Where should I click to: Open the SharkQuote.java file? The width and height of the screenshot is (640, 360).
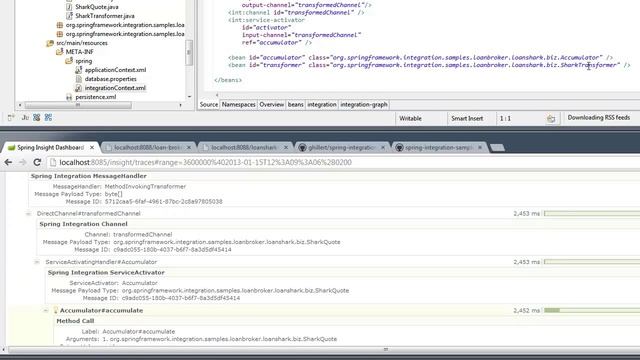point(97,7)
